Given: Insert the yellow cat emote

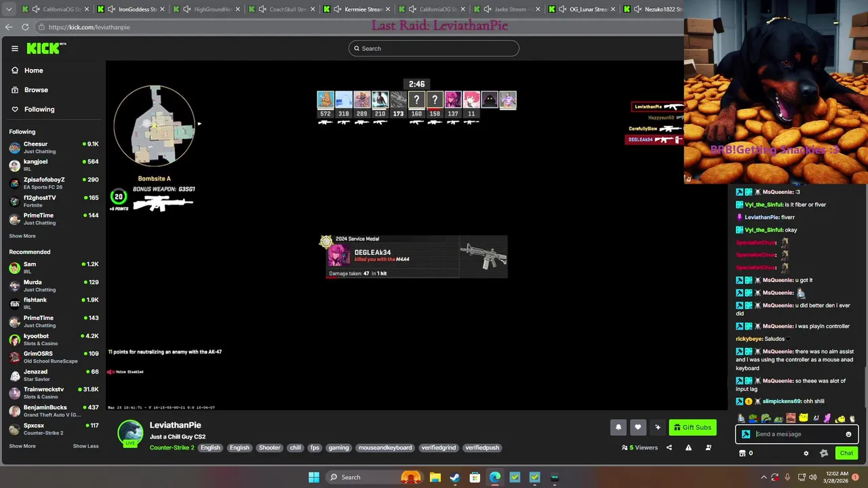Looking at the screenshot, I should click(x=803, y=418).
